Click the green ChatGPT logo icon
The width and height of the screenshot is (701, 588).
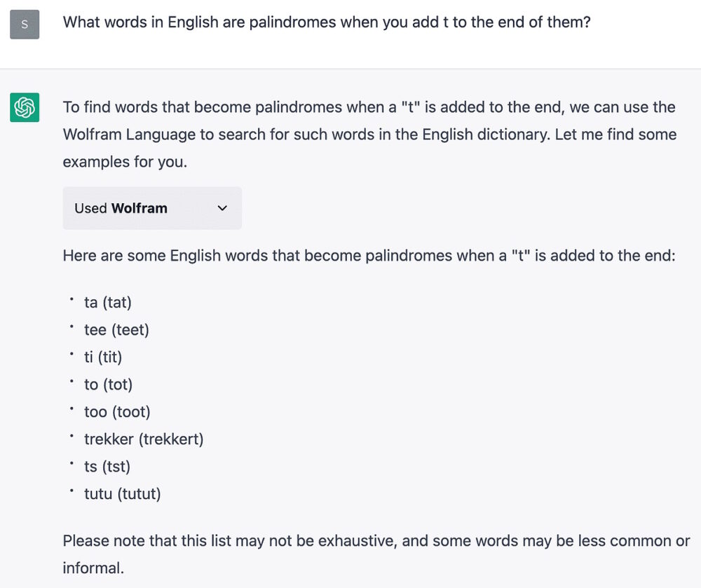(25, 107)
